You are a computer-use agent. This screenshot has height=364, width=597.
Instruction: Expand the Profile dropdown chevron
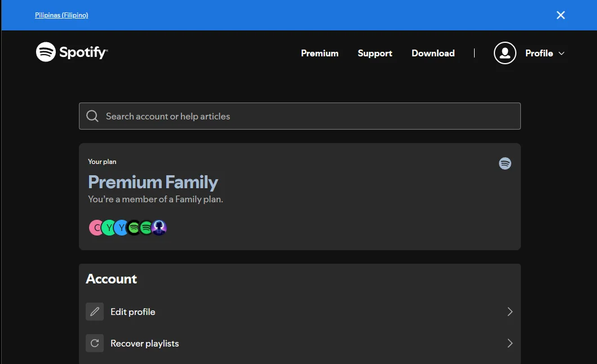pos(561,54)
